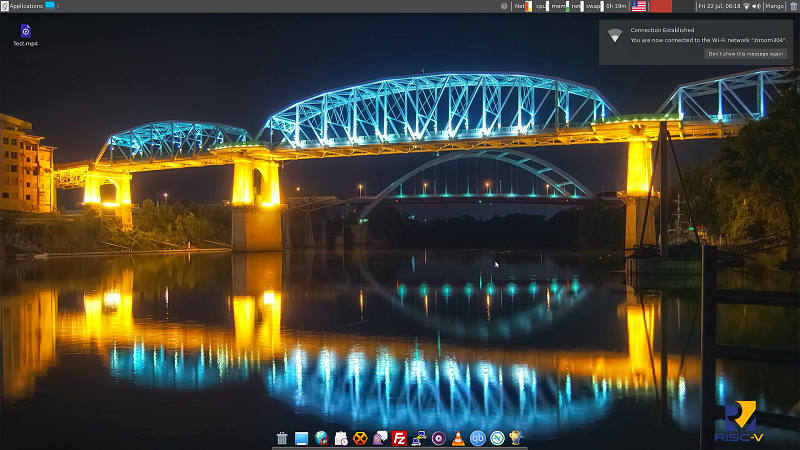Click the blue window button in top panel
800x450 pixels.
(50, 6)
